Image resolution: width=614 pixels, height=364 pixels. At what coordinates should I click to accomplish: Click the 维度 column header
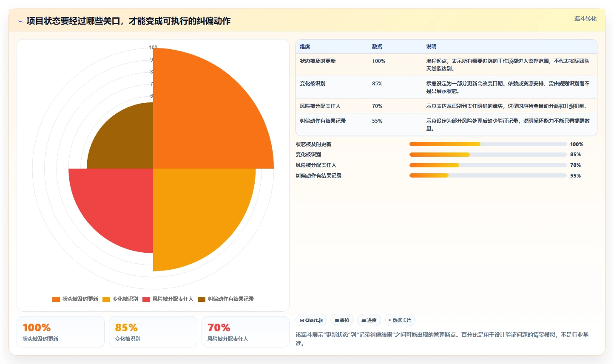[305, 47]
